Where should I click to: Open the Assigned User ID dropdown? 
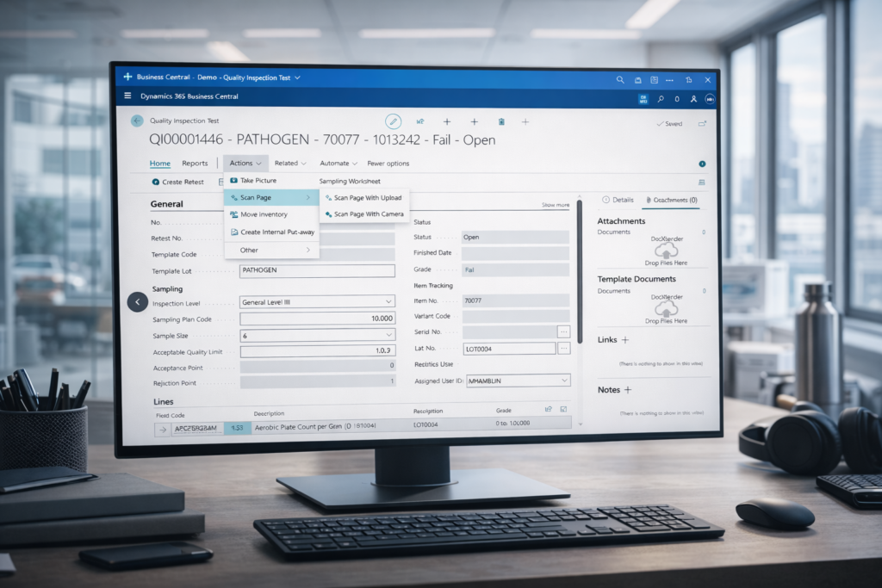(x=565, y=380)
